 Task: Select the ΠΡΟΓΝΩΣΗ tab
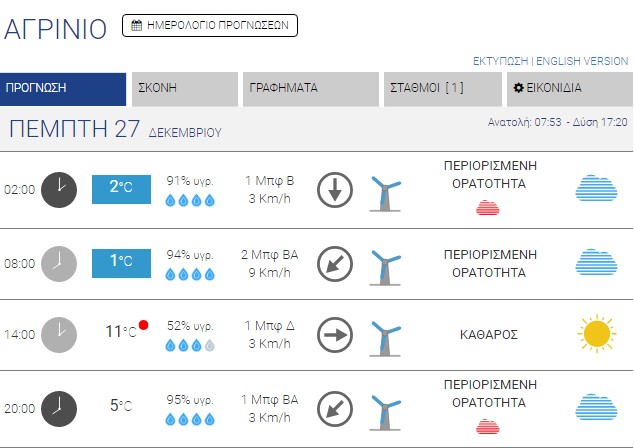coord(64,88)
